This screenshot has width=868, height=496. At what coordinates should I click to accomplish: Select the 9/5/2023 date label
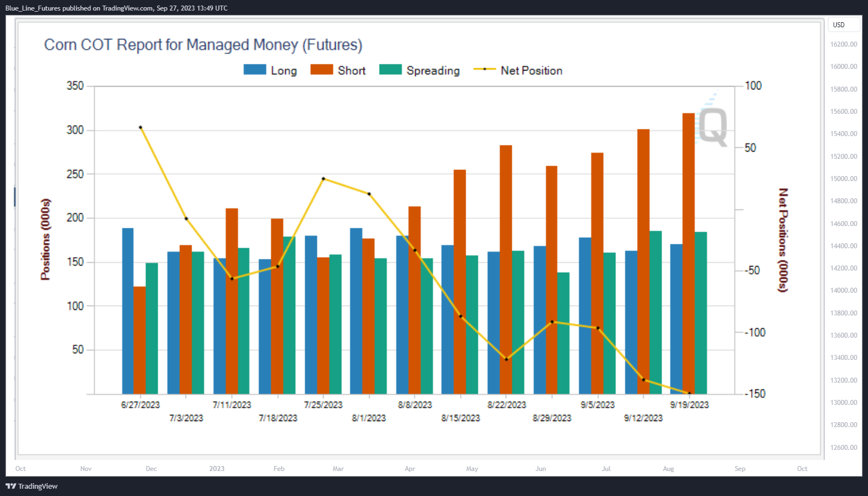598,405
